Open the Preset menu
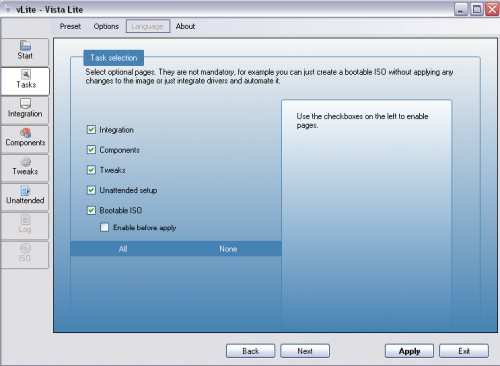 pos(70,26)
